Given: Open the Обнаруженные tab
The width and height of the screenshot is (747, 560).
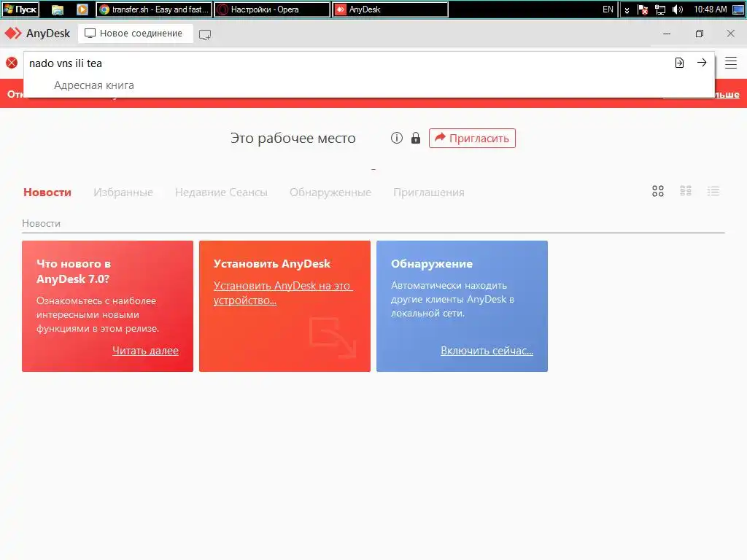Looking at the screenshot, I should (x=330, y=192).
